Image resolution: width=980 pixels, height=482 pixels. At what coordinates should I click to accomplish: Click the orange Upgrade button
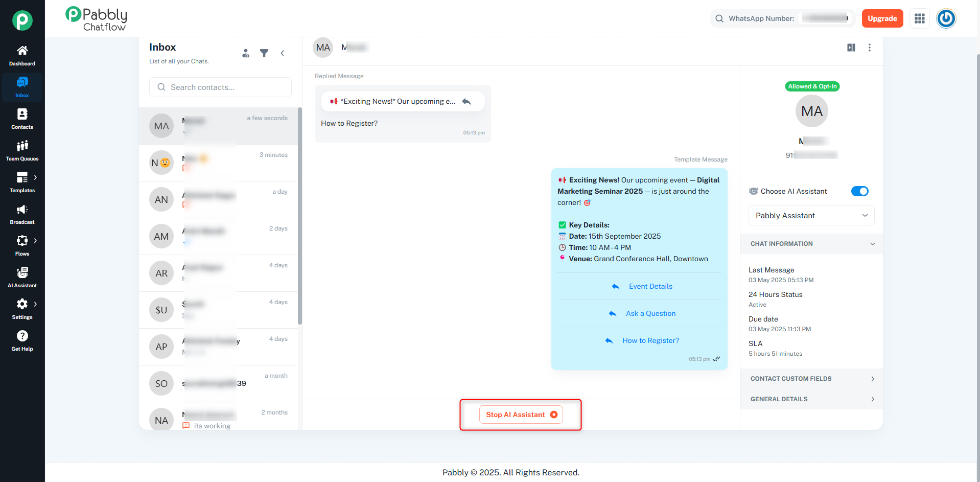(882, 18)
